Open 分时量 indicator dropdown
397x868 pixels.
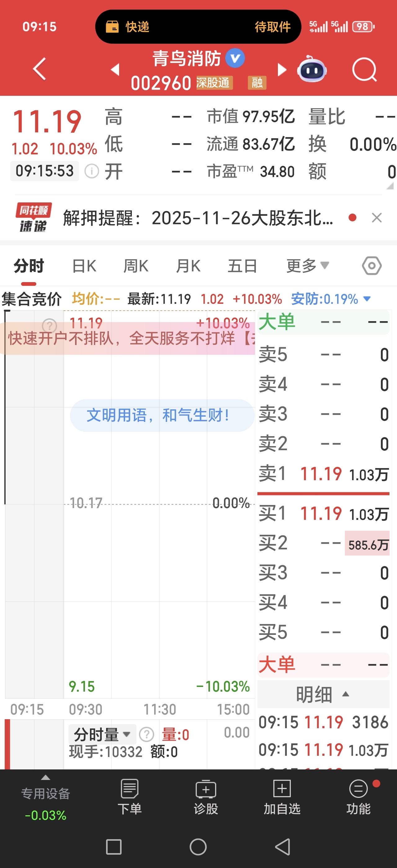(102, 734)
